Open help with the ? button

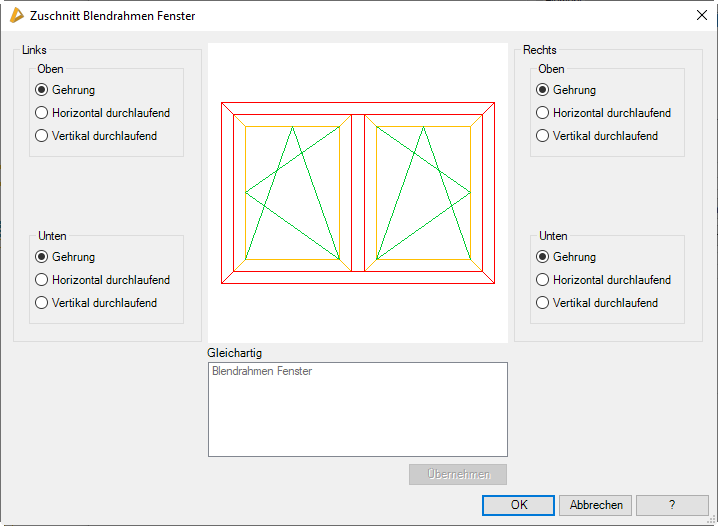click(672, 505)
